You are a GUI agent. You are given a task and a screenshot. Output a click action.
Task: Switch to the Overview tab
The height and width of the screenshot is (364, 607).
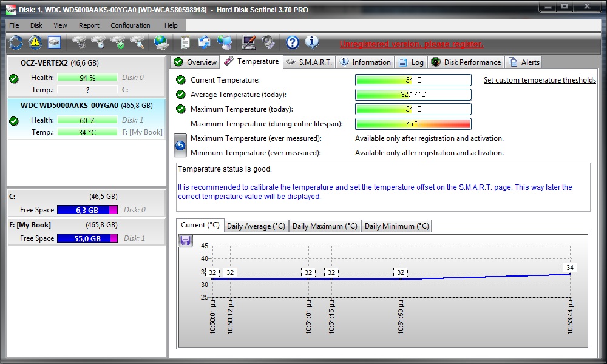point(195,62)
